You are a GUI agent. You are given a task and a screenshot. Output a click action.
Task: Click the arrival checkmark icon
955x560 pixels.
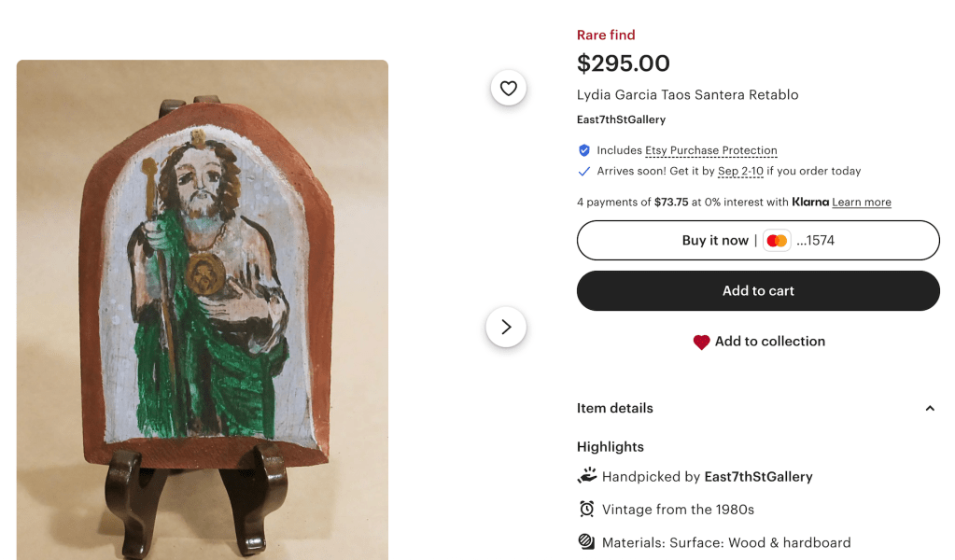pyautogui.click(x=584, y=172)
